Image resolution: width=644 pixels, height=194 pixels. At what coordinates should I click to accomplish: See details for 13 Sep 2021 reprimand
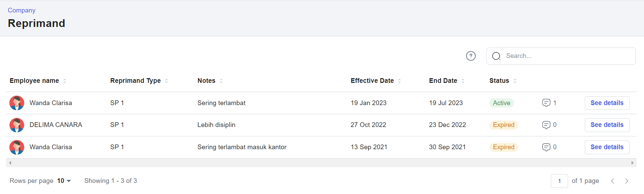click(607, 147)
